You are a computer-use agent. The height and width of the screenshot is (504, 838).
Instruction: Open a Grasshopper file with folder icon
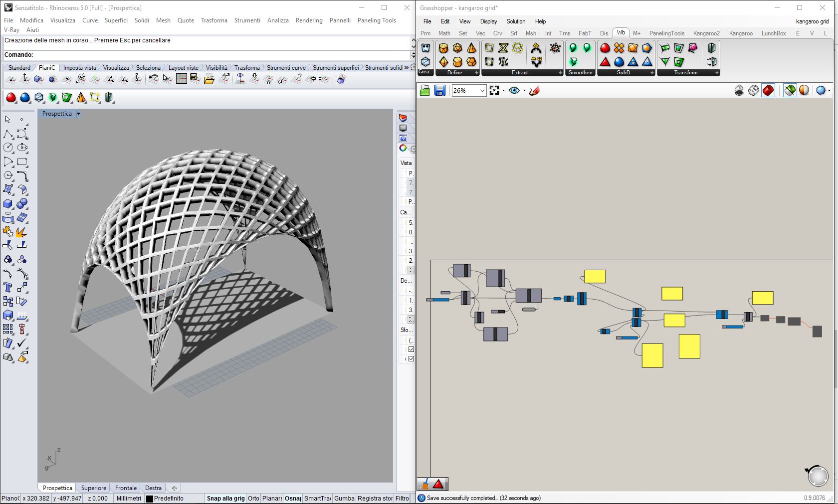[425, 90]
